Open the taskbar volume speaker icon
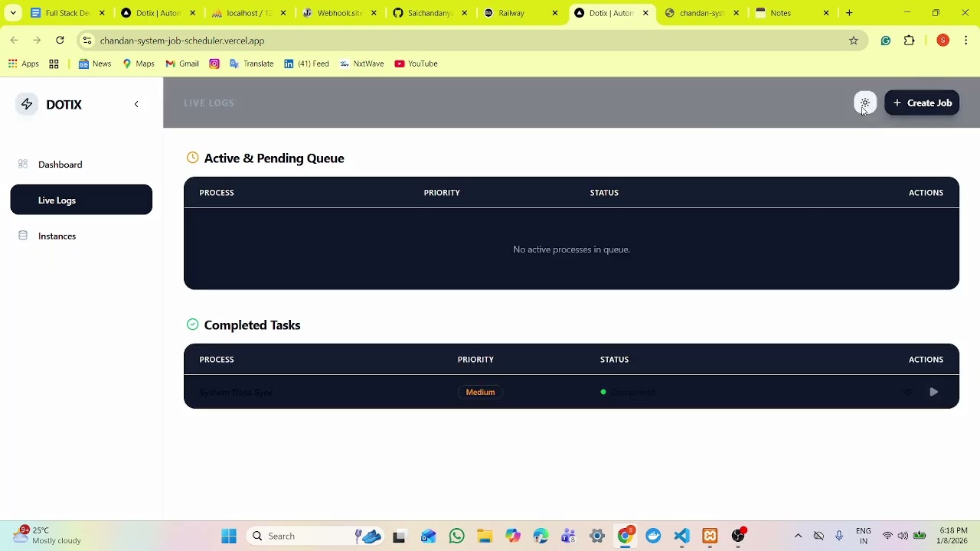Viewport: 980px width, 551px height. pos(903,536)
